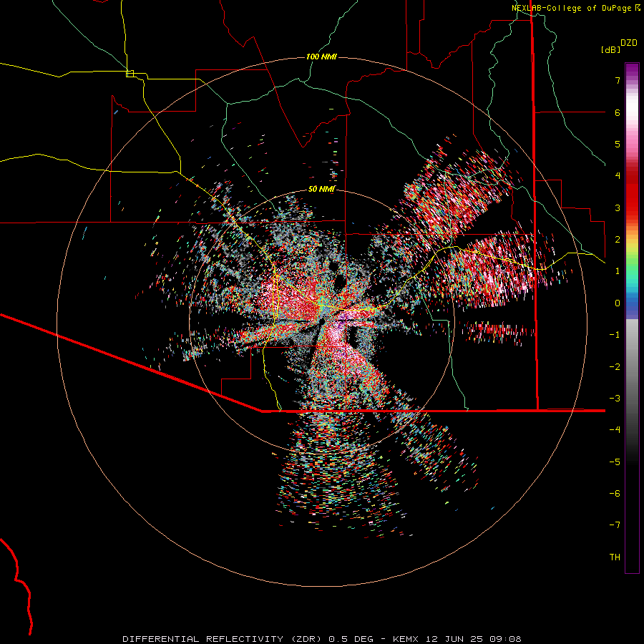The image size is (644, 644).
Task: Select the 5 dB scale label
Action: [618, 144]
